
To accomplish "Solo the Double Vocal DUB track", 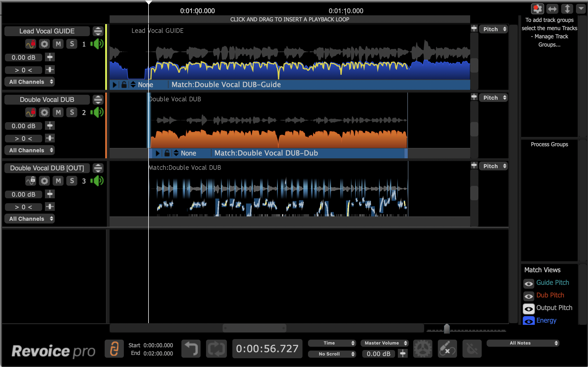I will 72,112.
